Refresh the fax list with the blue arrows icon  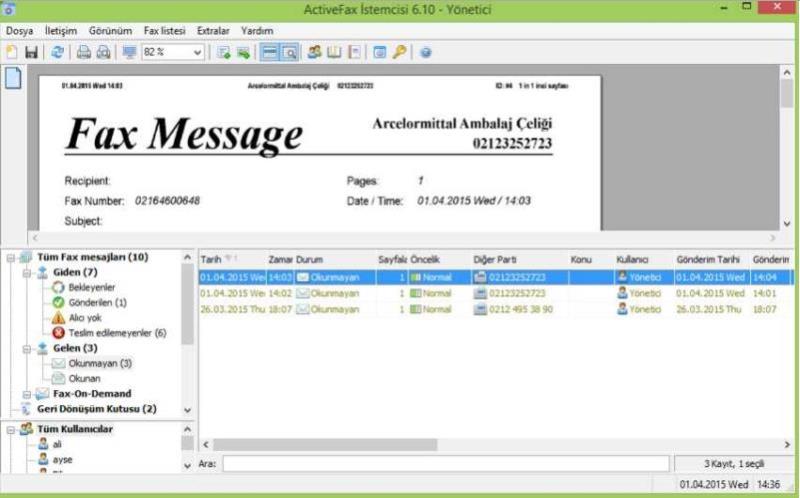click(57, 52)
